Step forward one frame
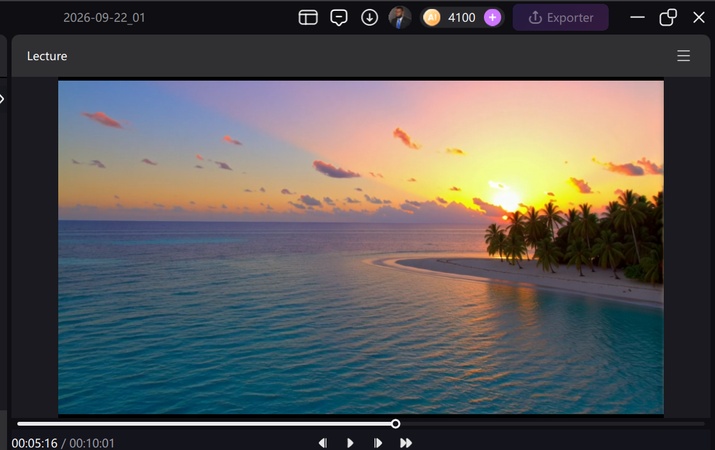The height and width of the screenshot is (450, 715). tap(378, 443)
